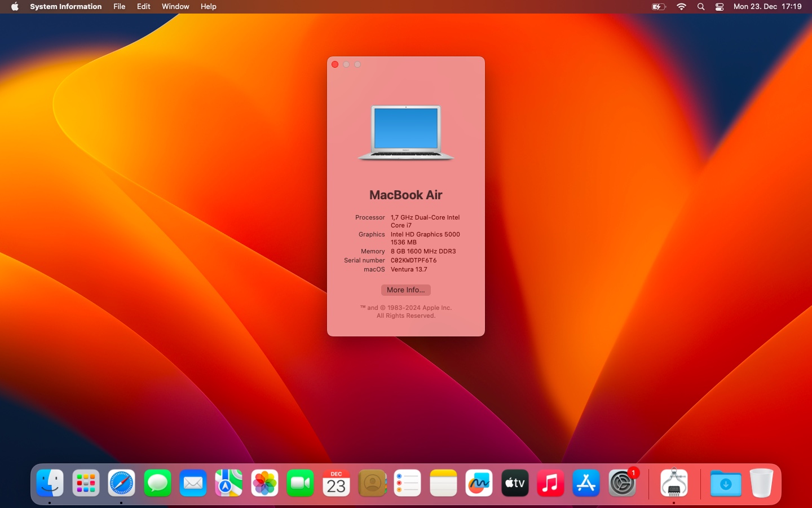The width and height of the screenshot is (812, 508).
Task: Open Contacts app in the Dock
Action: 372,483
